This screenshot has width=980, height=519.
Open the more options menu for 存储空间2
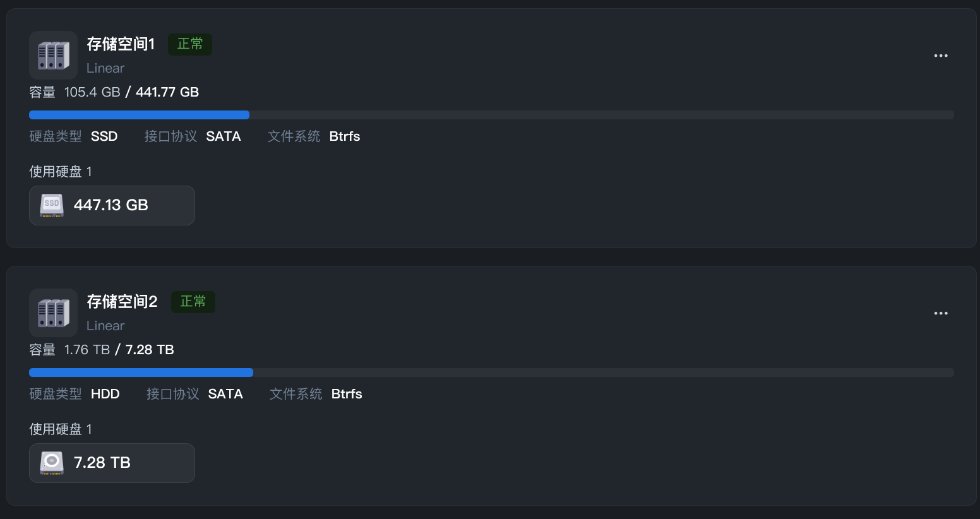tap(941, 313)
